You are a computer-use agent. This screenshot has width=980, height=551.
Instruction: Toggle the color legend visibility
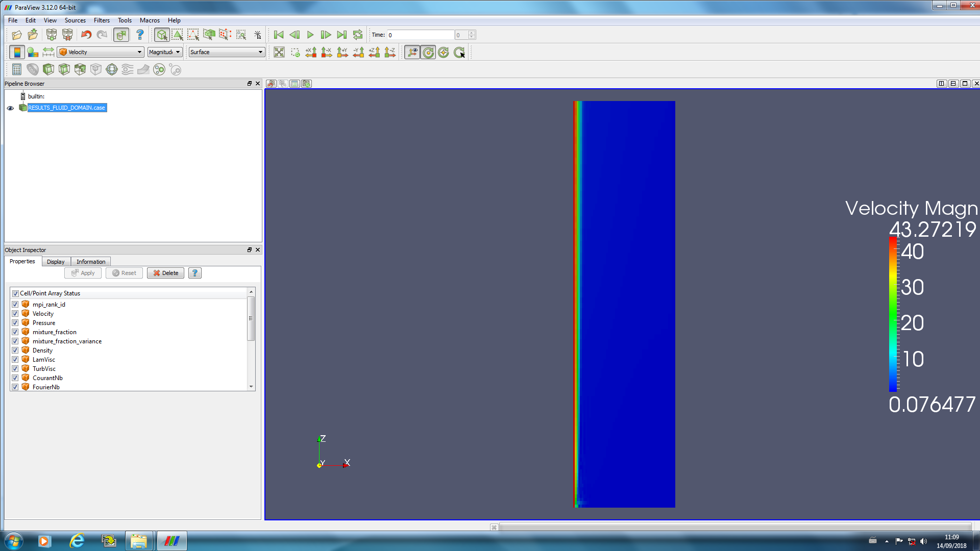point(17,52)
